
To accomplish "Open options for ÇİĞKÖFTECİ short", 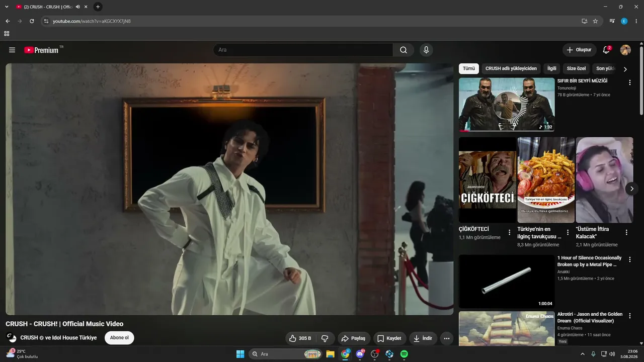I will (x=509, y=232).
